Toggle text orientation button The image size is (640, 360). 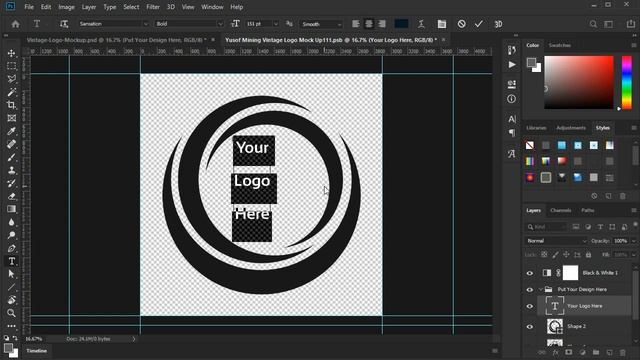(x=64, y=24)
